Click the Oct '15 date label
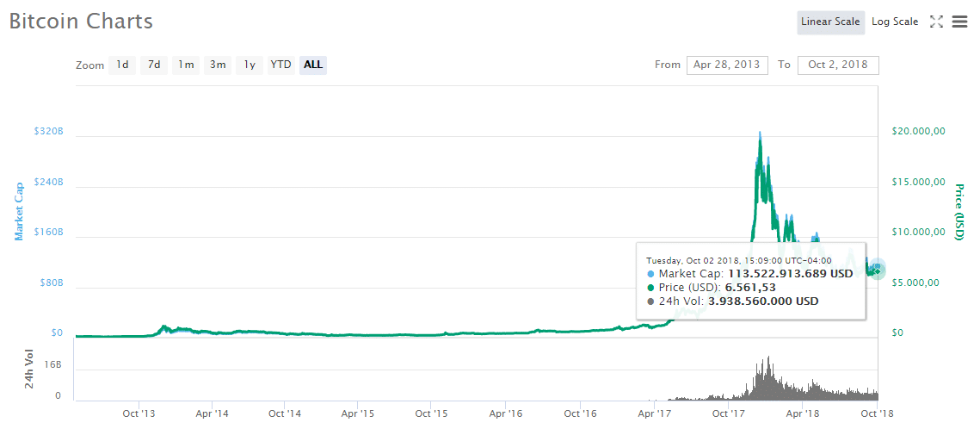 431,413
